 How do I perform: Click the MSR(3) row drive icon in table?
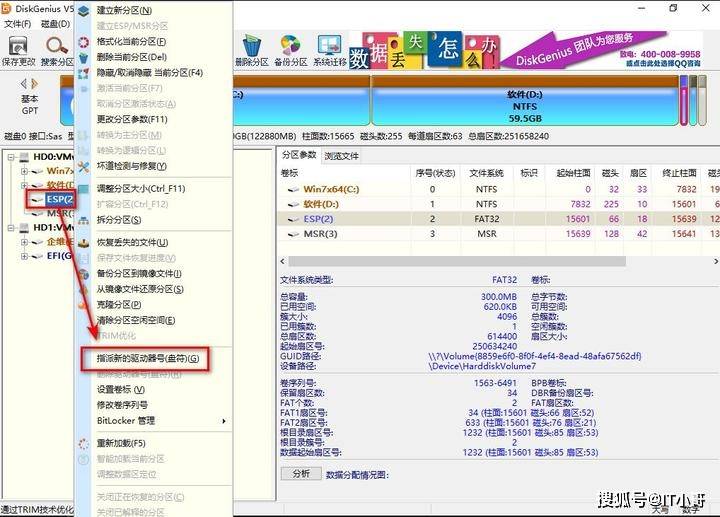click(293, 234)
